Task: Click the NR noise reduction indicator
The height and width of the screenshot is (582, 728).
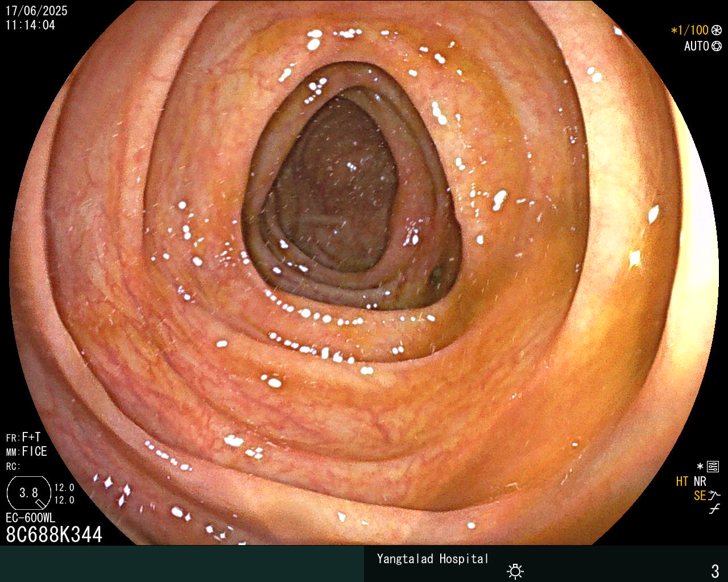Action: [700, 481]
